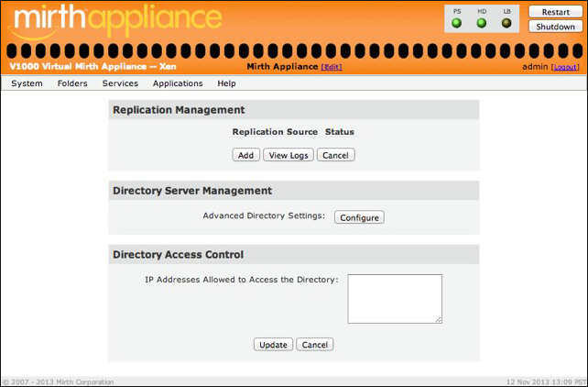Grab the text area resize handle
Viewport: 588px width, 387px height.
(439, 320)
